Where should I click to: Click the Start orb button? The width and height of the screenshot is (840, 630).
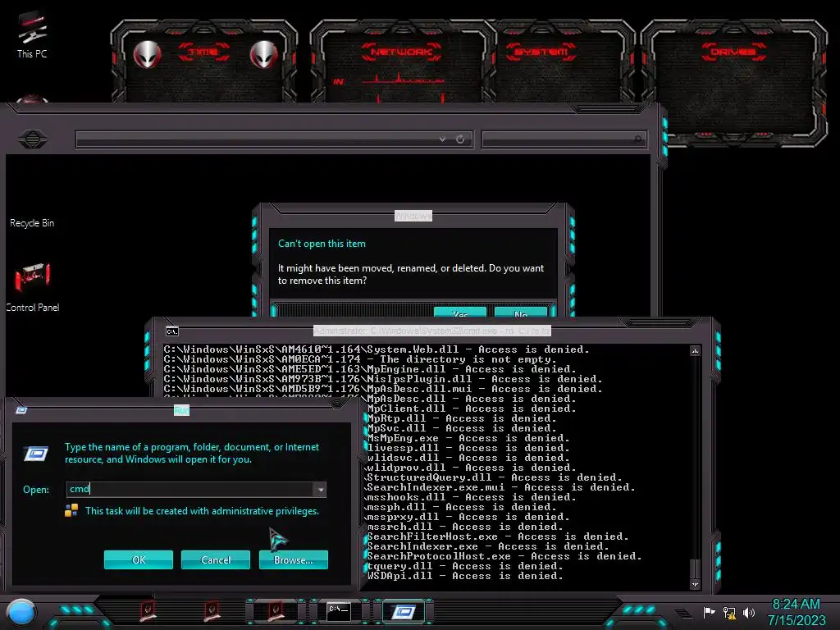[x=21, y=612]
